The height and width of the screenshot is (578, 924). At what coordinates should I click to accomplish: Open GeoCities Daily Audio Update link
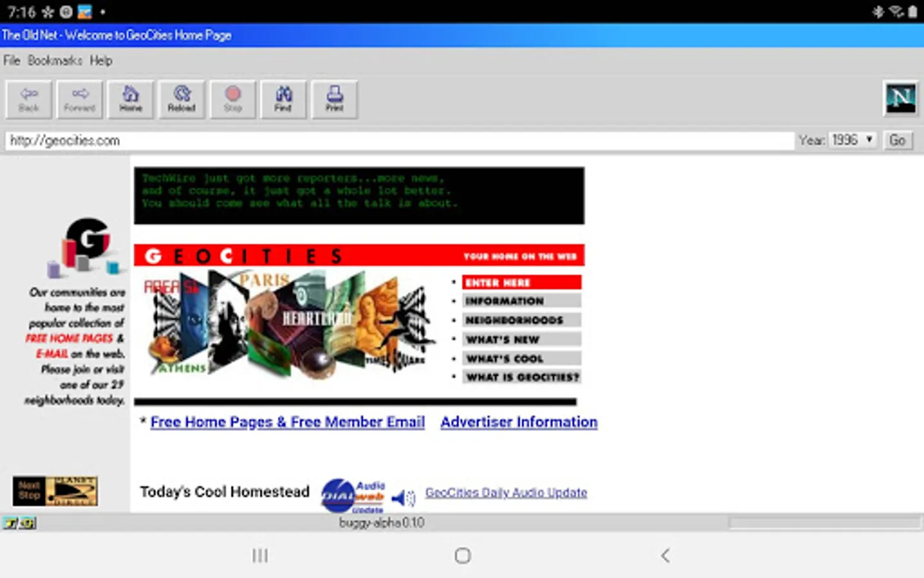tap(506, 493)
